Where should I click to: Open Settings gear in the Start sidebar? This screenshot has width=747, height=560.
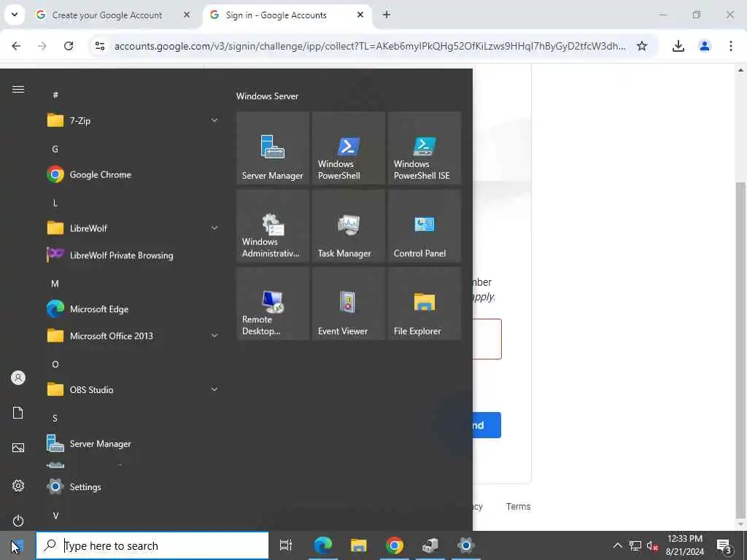(x=18, y=486)
